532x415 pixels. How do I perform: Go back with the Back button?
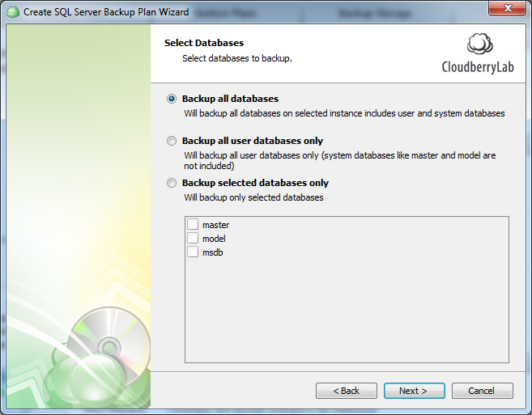(x=347, y=391)
